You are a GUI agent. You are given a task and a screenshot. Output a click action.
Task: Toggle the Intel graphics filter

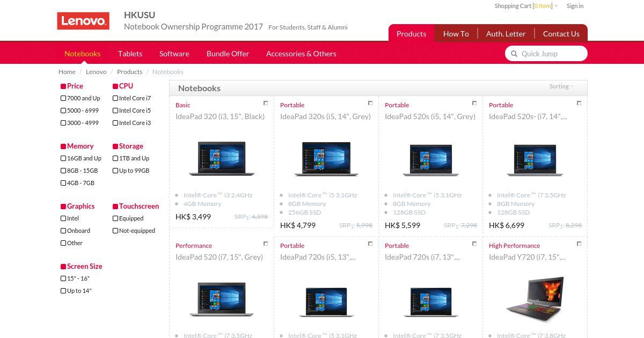(63, 218)
